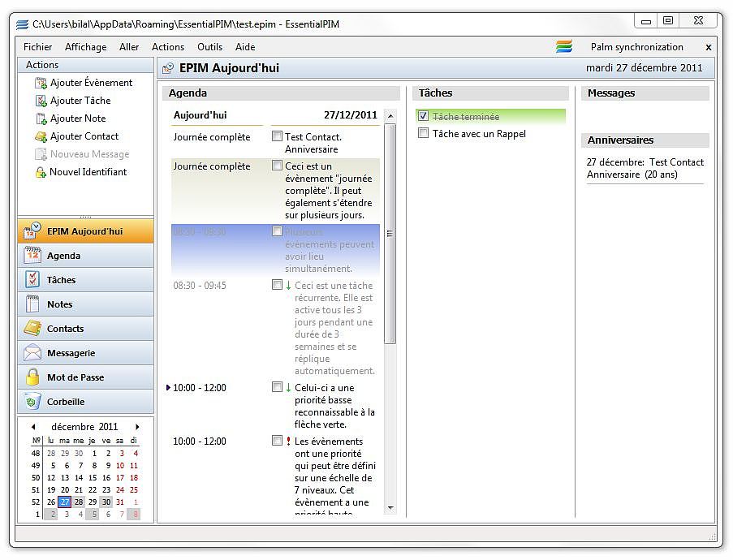Click red high-priority exclamation mark icon

pyautogui.click(x=288, y=441)
